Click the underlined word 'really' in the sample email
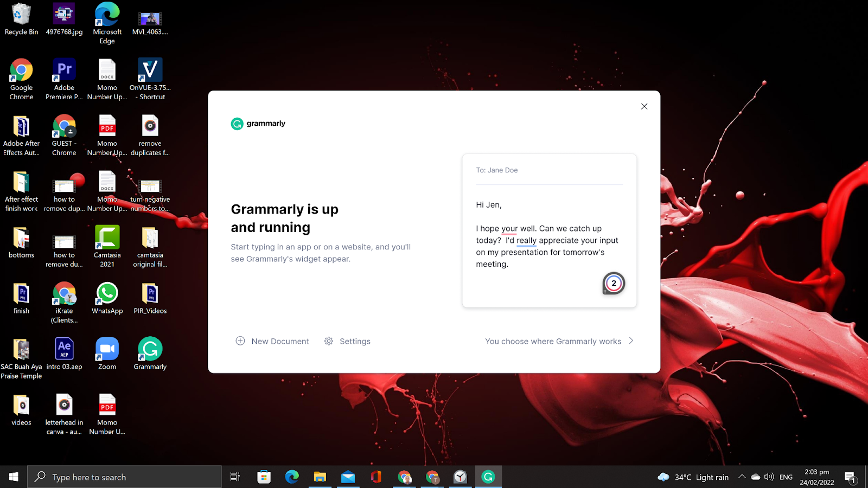The height and width of the screenshot is (488, 868). 526,241
